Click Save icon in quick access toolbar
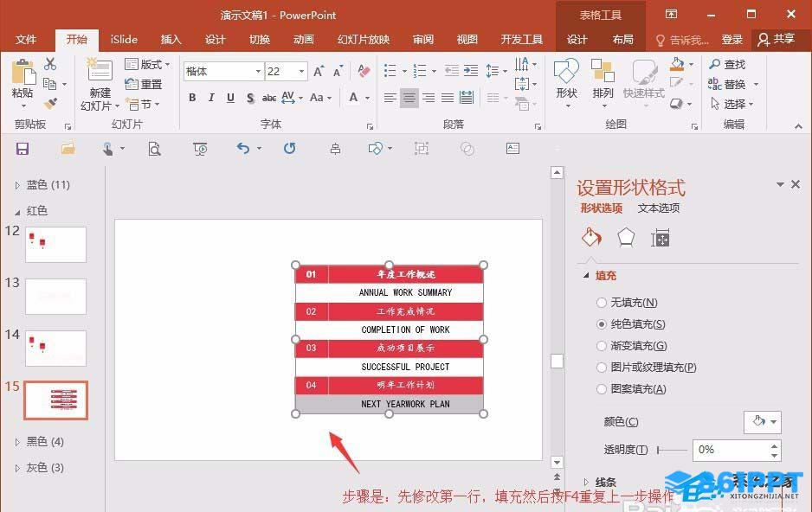Screen dimensions: 812x512 pyautogui.click(x=23, y=149)
